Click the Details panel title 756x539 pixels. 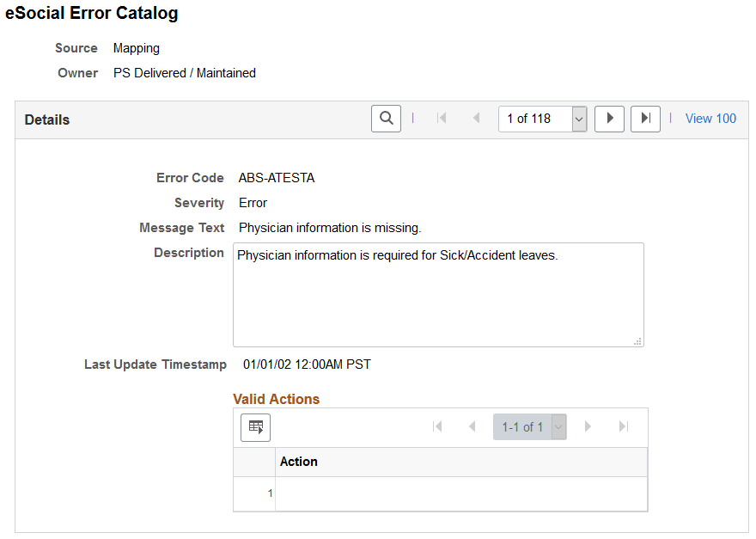click(x=46, y=119)
